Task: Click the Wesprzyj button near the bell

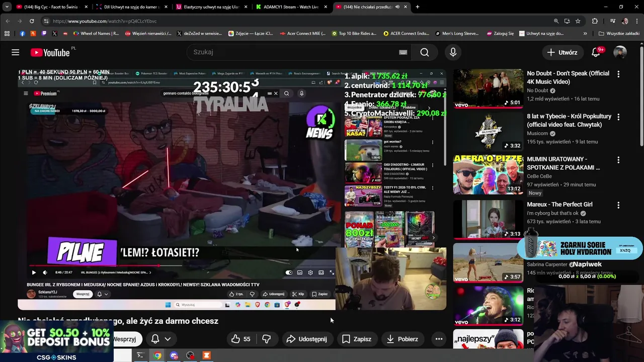Action: 125,339
